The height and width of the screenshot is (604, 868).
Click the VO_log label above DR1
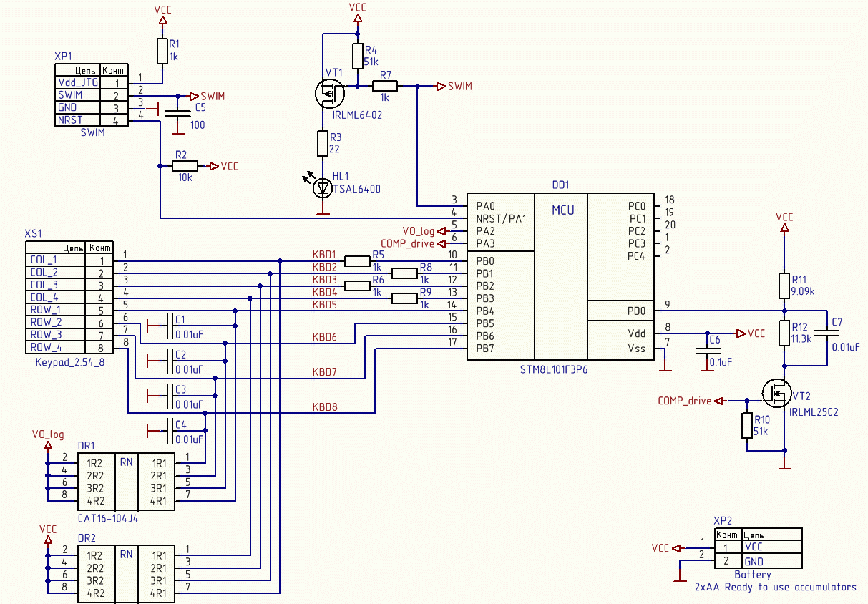click(48, 434)
